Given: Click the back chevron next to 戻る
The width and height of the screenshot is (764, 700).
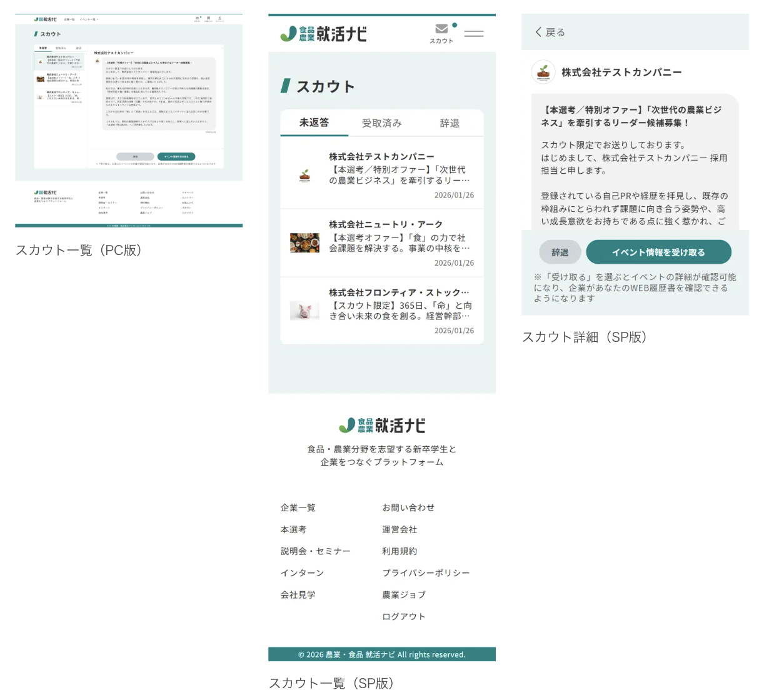Looking at the screenshot, I should click(538, 32).
